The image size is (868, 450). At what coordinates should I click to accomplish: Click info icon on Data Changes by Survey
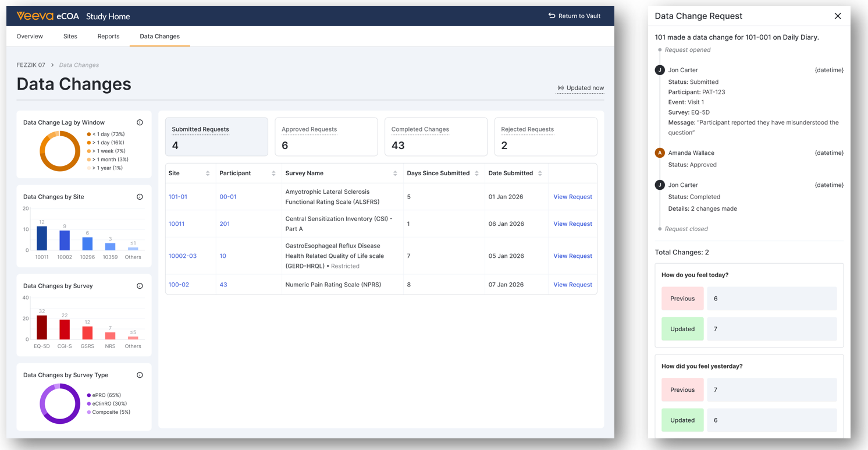coord(140,286)
